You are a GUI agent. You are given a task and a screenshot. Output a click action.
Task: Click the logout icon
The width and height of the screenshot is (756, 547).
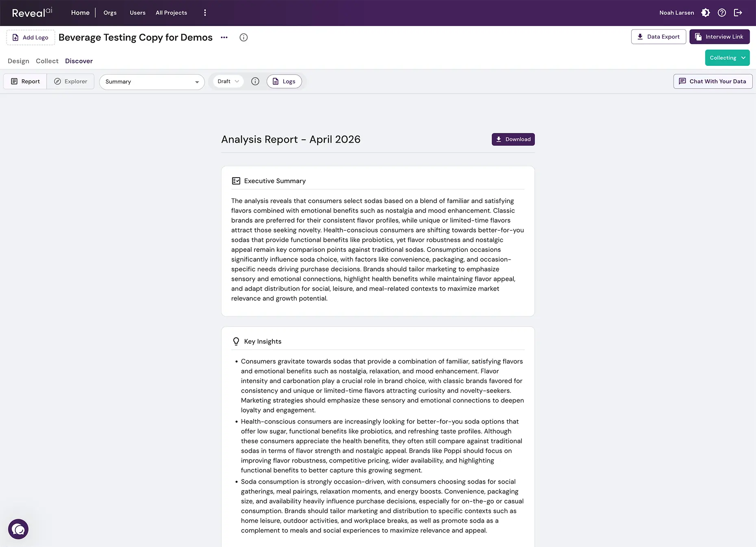738,13
